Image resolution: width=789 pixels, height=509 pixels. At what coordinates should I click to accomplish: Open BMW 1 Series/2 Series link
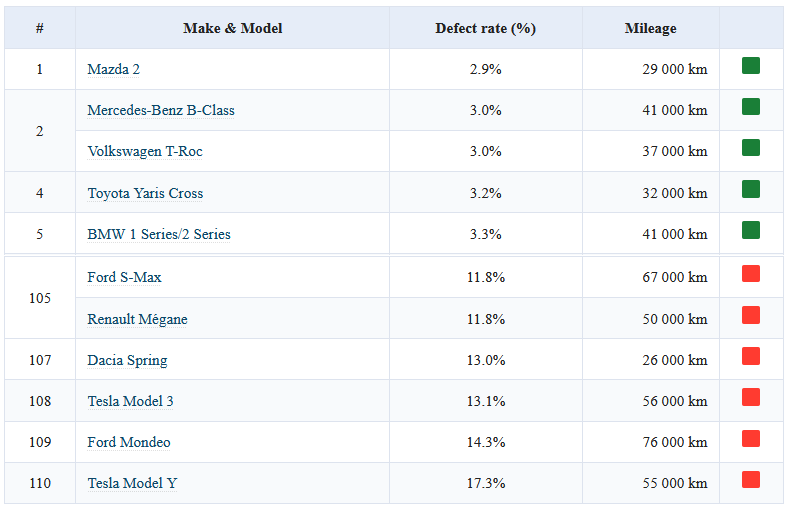(159, 234)
